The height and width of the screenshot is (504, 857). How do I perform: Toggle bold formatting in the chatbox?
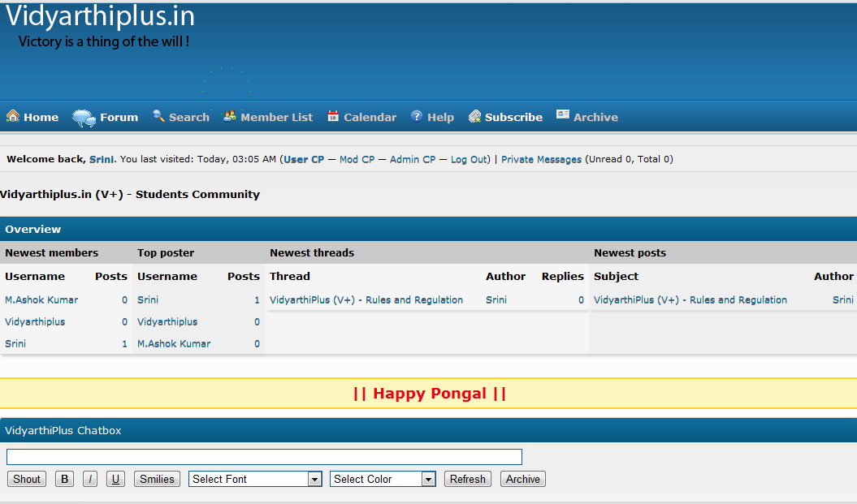[x=64, y=479]
